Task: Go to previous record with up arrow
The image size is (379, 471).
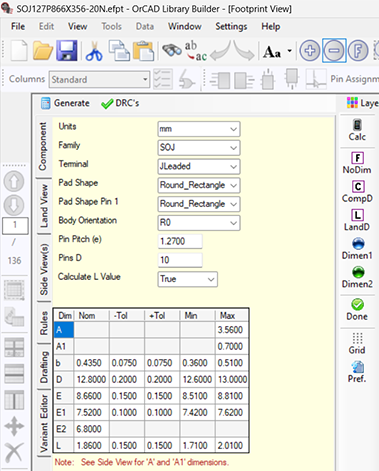Action: pyautogui.click(x=14, y=181)
